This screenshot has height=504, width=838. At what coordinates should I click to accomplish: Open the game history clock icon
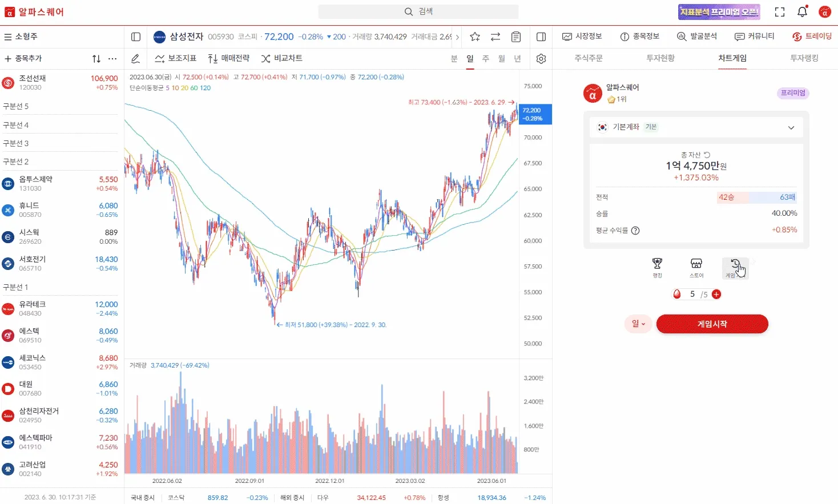(735, 267)
